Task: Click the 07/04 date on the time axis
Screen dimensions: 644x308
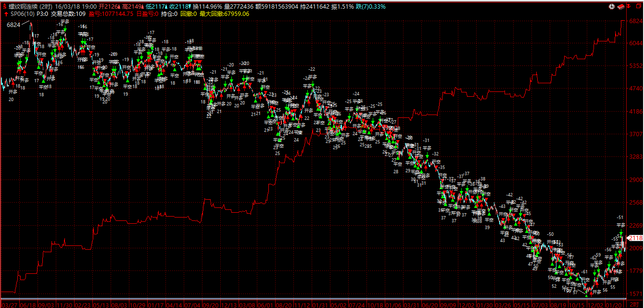Action: [x=192, y=305]
